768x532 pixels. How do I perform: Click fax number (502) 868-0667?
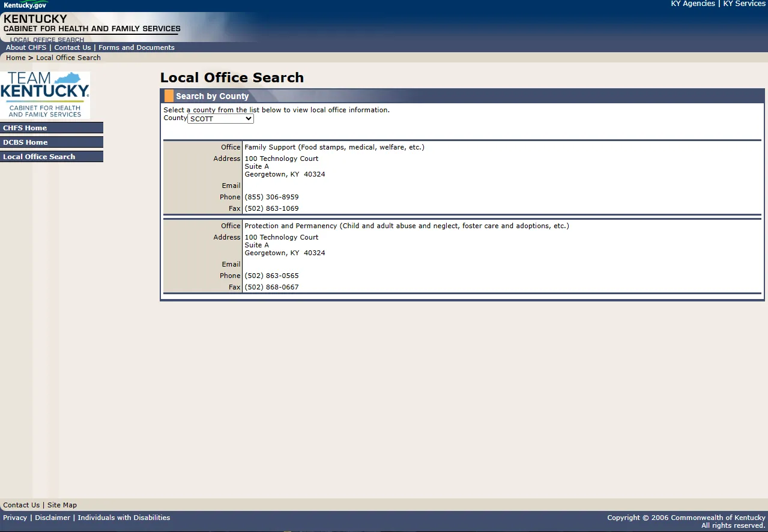pyautogui.click(x=271, y=287)
